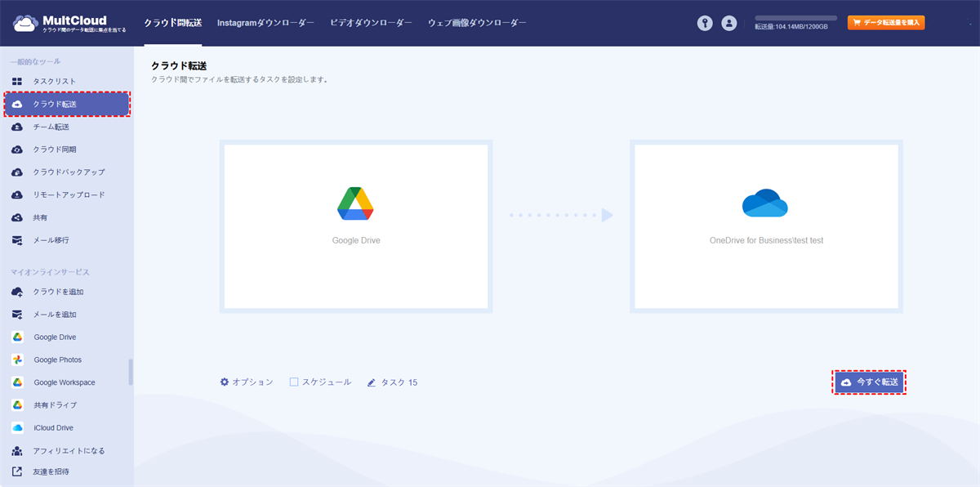The width and height of the screenshot is (980, 487).
Task: Click the クラウド転送 cloud icon in sidebar
Action: [17, 105]
